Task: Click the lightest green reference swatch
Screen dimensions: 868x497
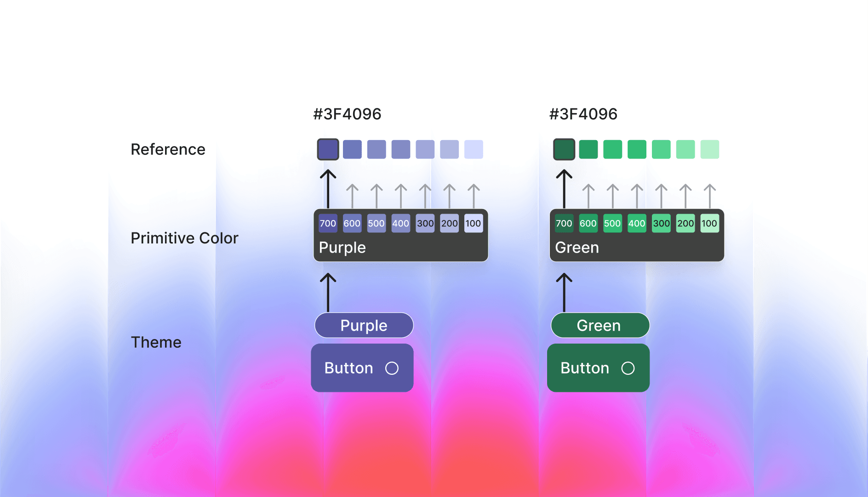Action: 710,149
